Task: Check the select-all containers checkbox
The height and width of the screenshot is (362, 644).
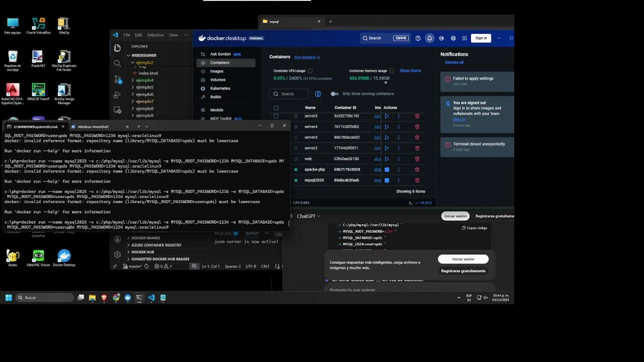Action: (276, 108)
